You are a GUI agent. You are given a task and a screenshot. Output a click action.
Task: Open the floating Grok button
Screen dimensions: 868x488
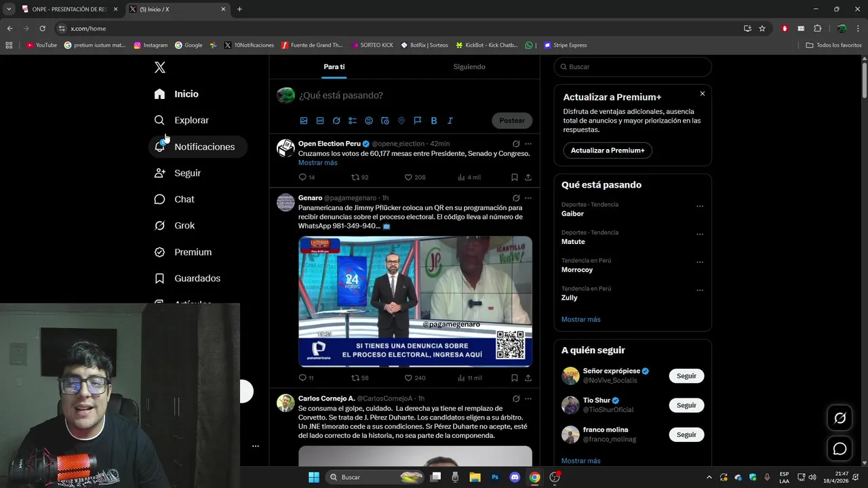(x=840, y=418)
